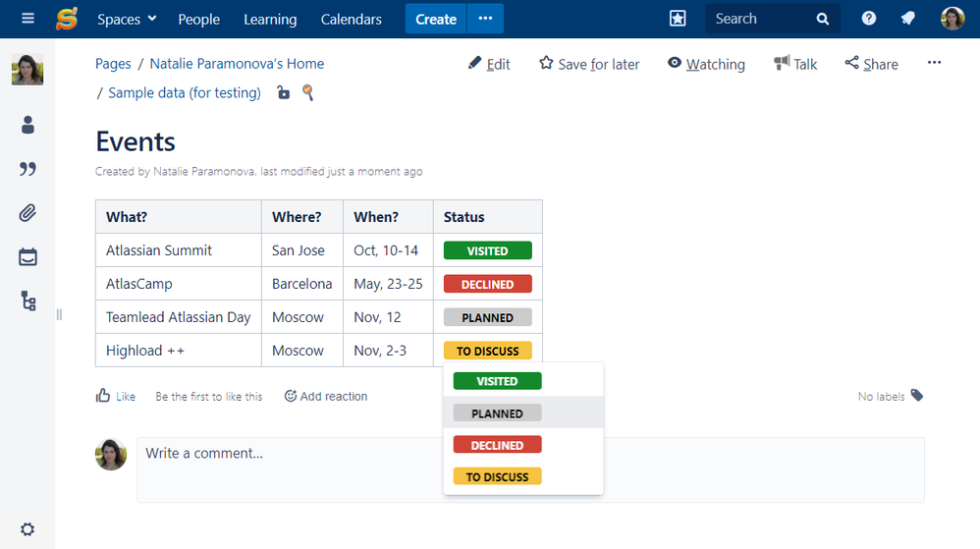Choose TO DISCUSS in the status dropdown list
Image resolution: width=980 pixels, height=549 pixels.
click(x=497, y=476)
